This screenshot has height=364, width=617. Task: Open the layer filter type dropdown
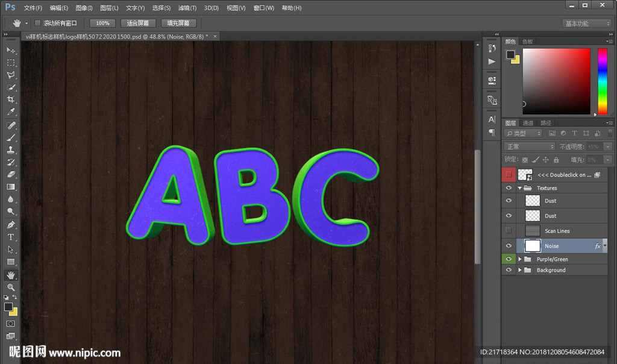(x=524, y=133)
